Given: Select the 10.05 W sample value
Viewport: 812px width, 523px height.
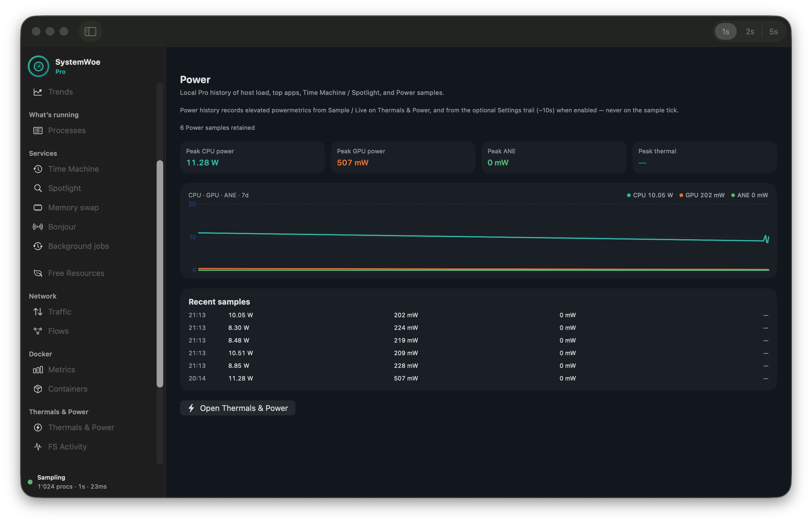Looking at the screenshot, I should pyautogui.click(x=241, y=315).
